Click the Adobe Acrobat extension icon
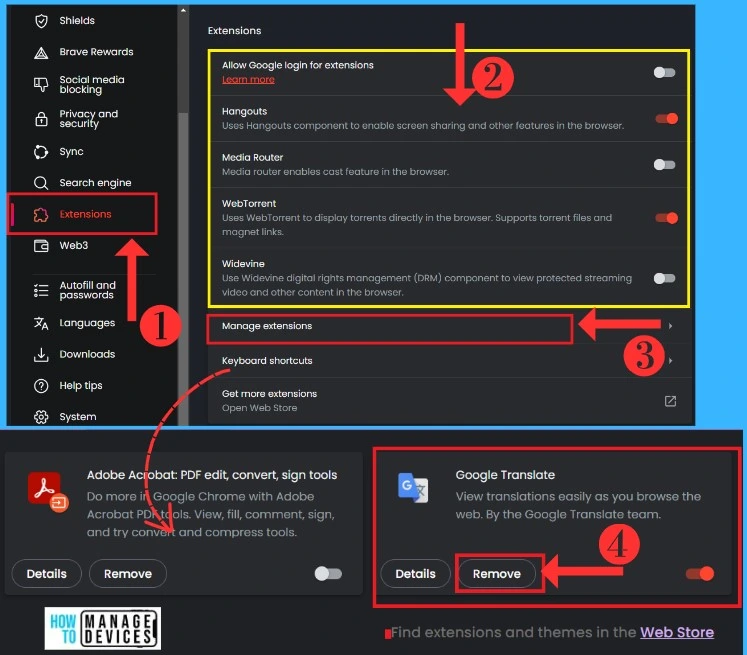The image size is (747, 655). [x=48, y=491]
